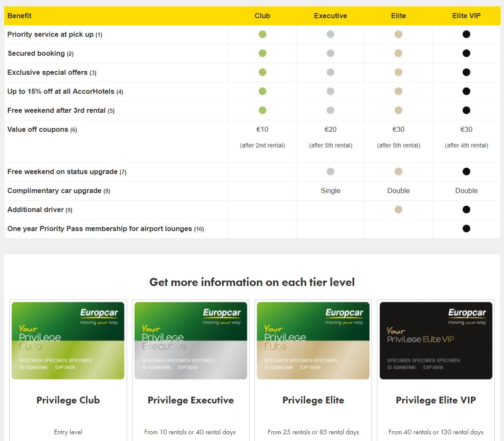Select the Privilege Executive tier title

tap(191, 400)
